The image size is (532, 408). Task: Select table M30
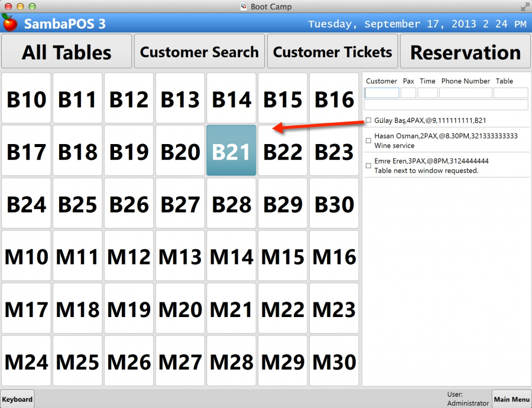click(334, 361)
